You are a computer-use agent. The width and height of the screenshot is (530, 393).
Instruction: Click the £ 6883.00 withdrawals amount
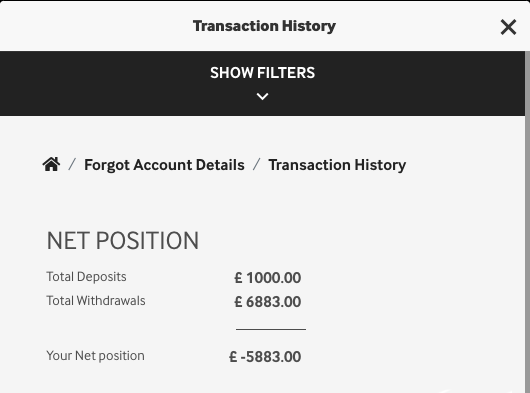(x=267, y=302)
